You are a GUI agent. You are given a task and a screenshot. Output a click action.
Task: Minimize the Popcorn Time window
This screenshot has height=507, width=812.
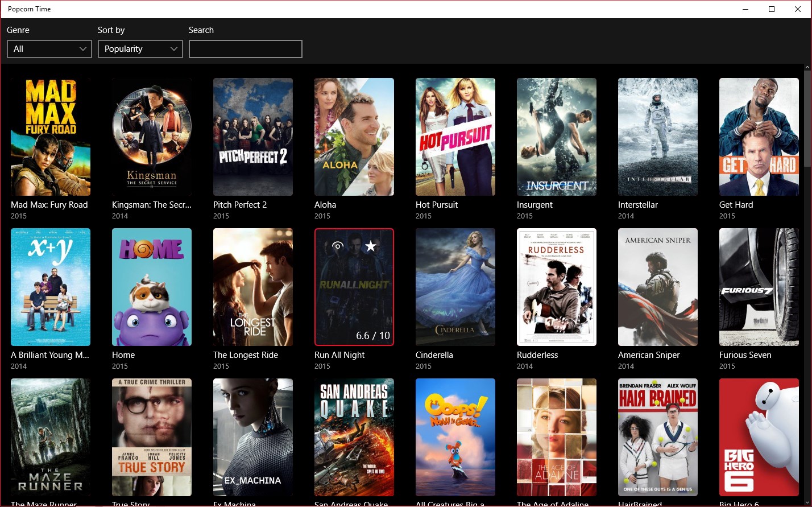point(745,9)
